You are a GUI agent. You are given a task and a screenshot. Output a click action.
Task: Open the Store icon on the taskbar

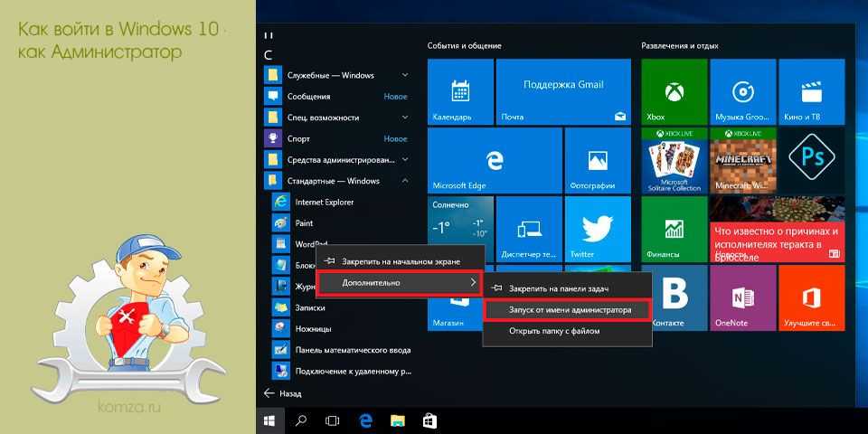pos(430,420)
